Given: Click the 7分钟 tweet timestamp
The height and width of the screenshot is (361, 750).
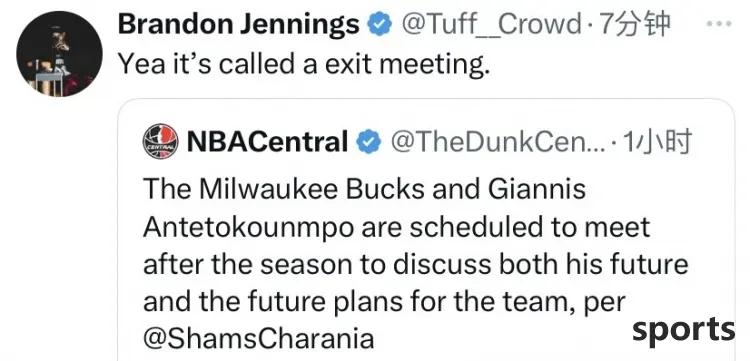Looking at the screenshot, I should tap(633, 25).
